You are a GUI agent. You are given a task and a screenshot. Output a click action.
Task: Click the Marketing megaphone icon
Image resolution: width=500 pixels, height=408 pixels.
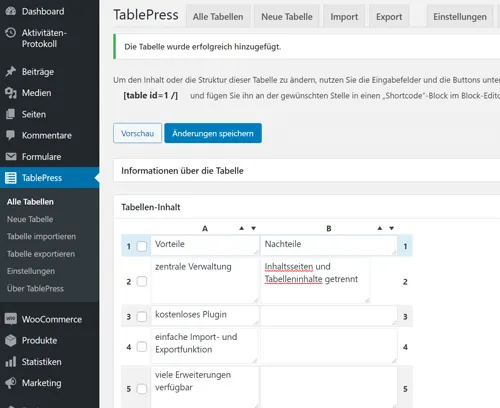click(11, 383)
